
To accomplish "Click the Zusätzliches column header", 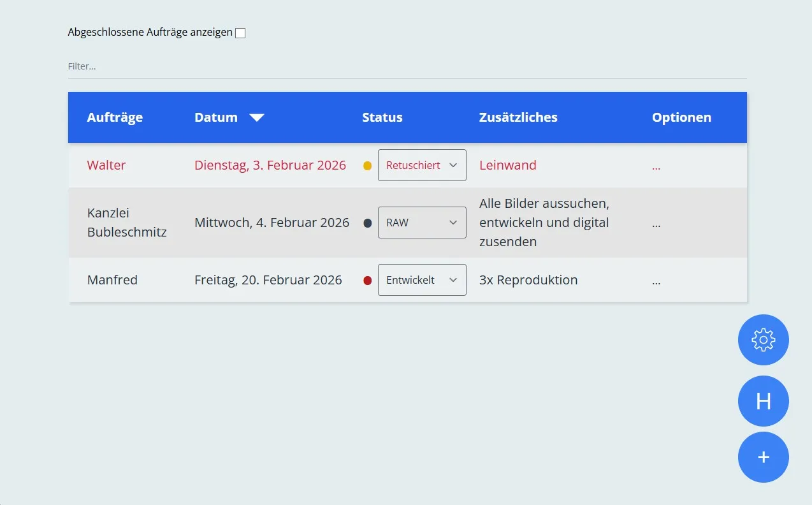I will 518,117.
